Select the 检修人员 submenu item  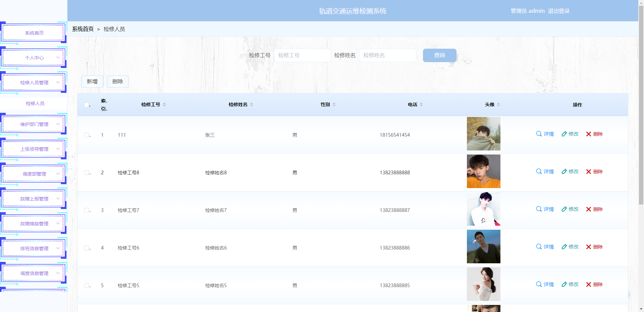tap(35, 103)
